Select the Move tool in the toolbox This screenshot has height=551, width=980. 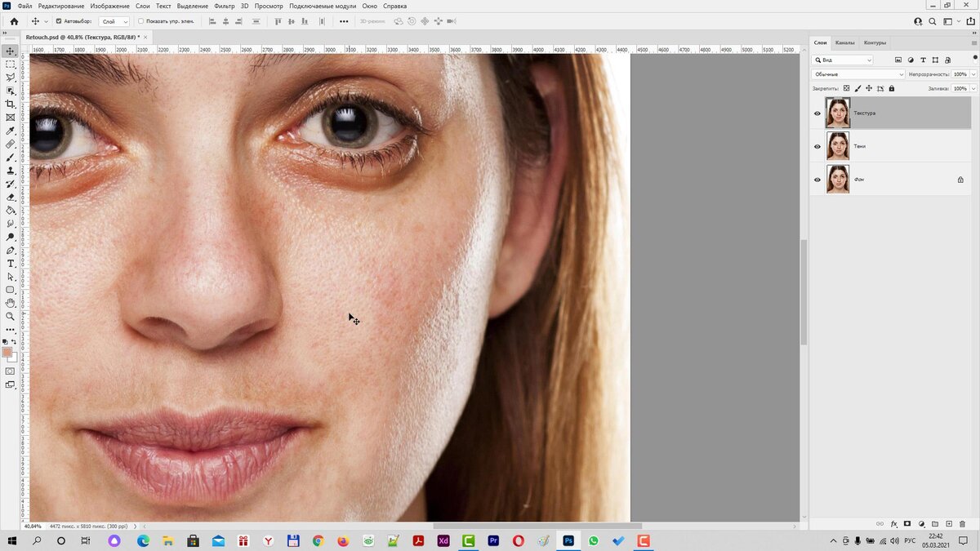tap(11, 51)
